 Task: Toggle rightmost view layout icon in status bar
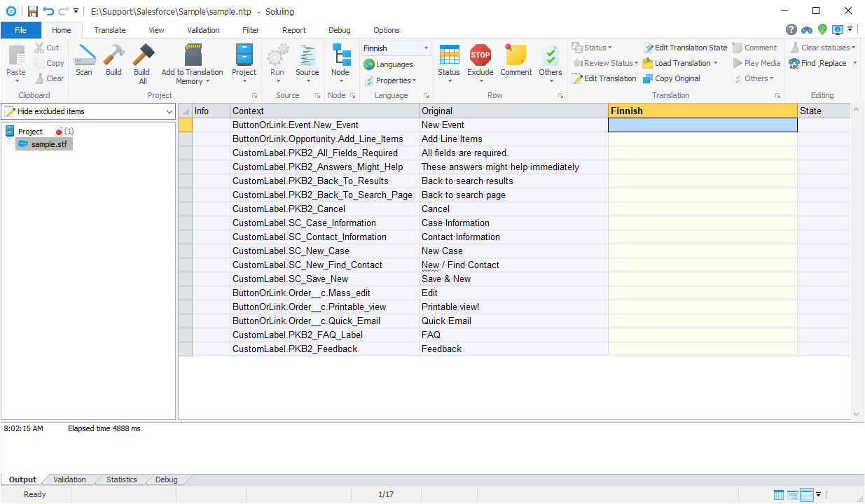(x=806, y=495)
